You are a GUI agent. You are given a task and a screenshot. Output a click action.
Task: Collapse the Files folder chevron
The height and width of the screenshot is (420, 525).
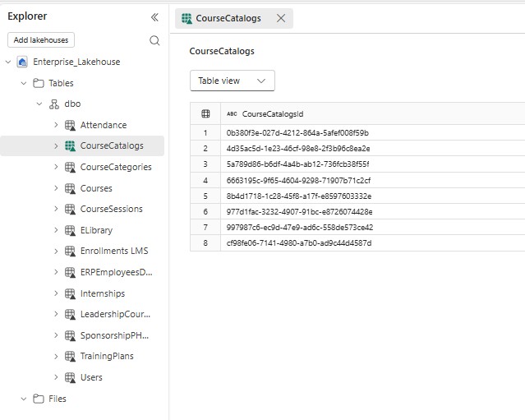24,399
